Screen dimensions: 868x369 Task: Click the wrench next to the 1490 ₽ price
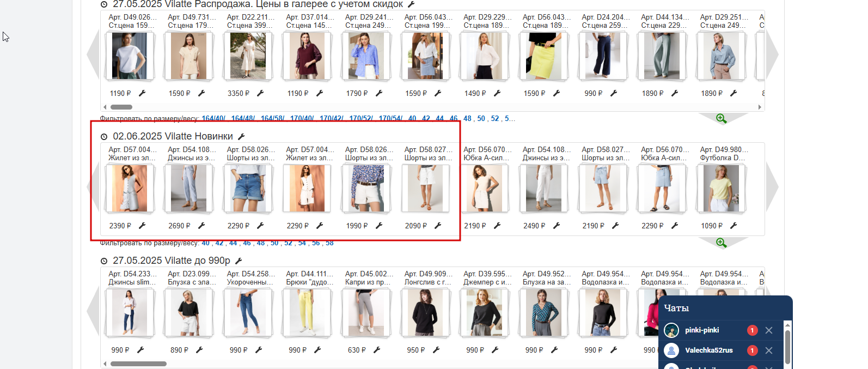click(x=497, y=93)
